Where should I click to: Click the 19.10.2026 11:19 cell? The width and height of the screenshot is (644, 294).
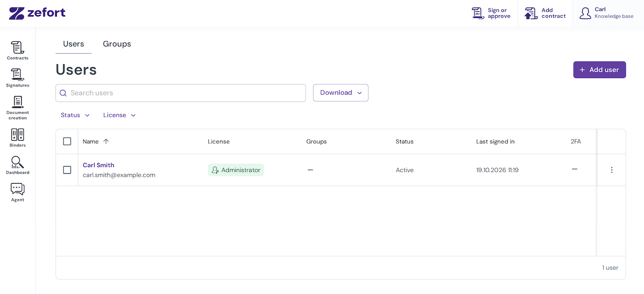pos(497,170)
